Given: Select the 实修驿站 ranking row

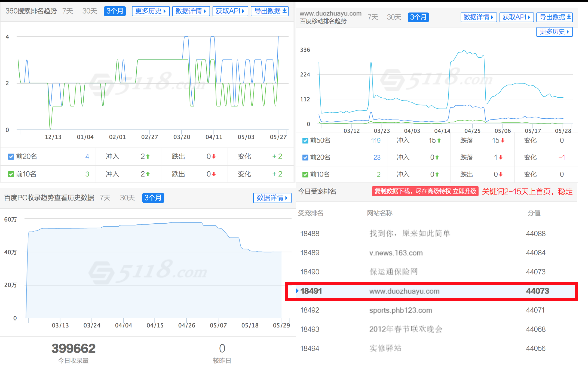Looking at the screenshot, I should point(436,348).
